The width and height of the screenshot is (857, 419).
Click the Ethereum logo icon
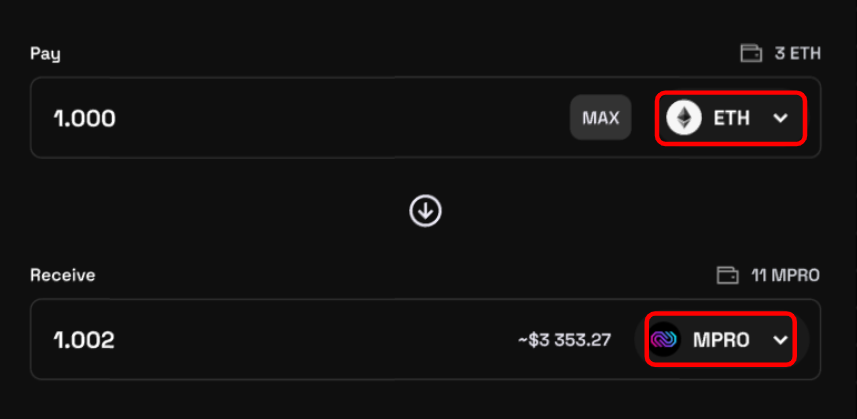684,118
